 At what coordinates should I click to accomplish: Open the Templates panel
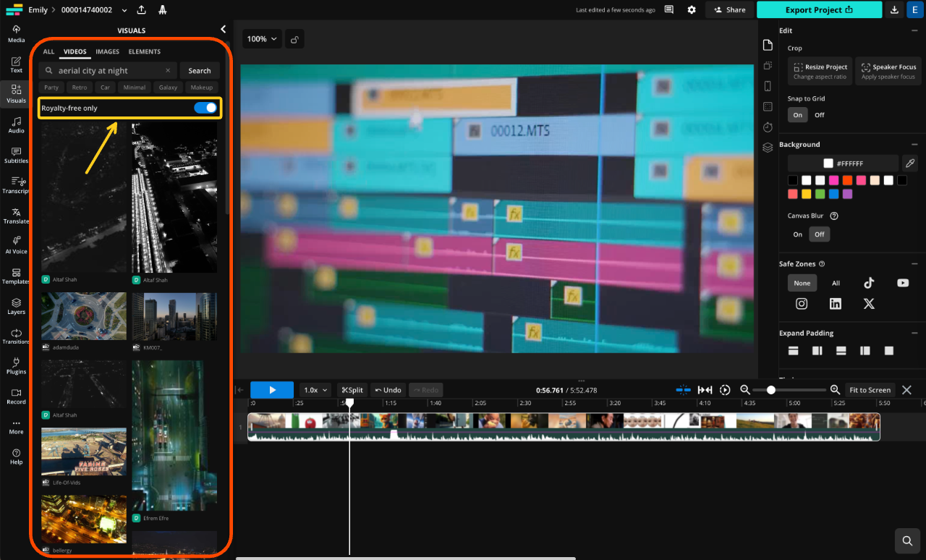16,276
